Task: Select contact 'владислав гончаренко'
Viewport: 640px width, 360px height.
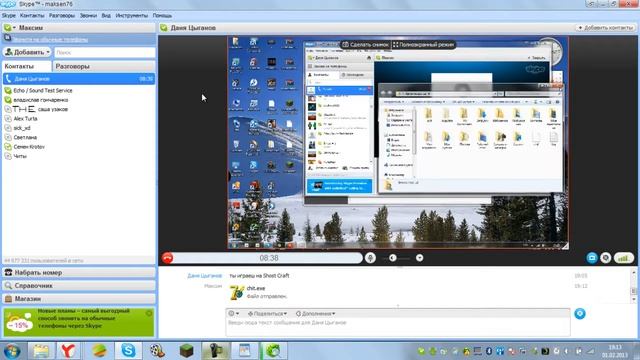Action: coord(40,100)
